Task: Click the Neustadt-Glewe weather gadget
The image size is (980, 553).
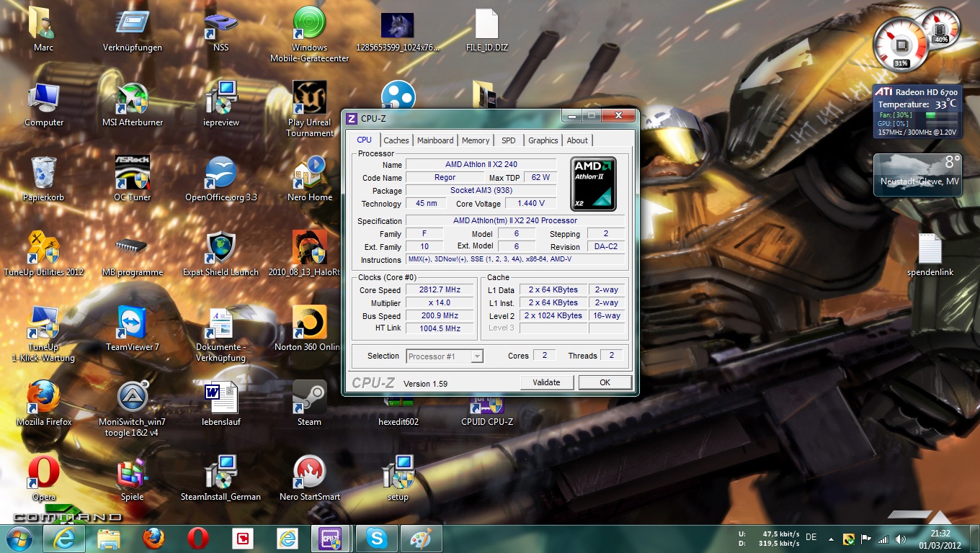Action: coord(917,175)
